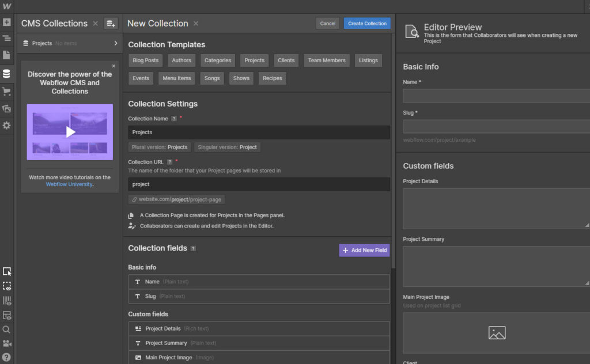Open the Navigator panel
The image size is (590, 364).
tap(7, 39)
